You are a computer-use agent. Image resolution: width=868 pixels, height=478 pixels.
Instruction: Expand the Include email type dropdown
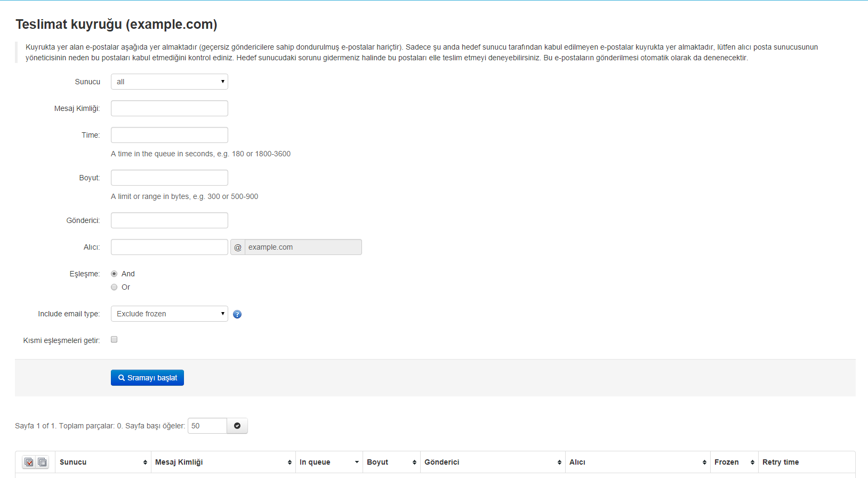coord(169,314)
